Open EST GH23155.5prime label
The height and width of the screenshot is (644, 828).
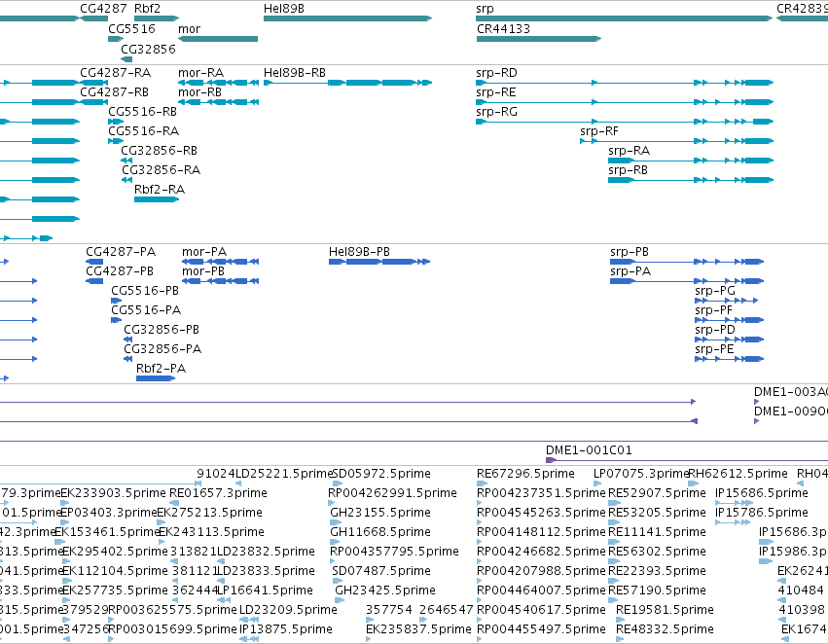coord(380,513)
